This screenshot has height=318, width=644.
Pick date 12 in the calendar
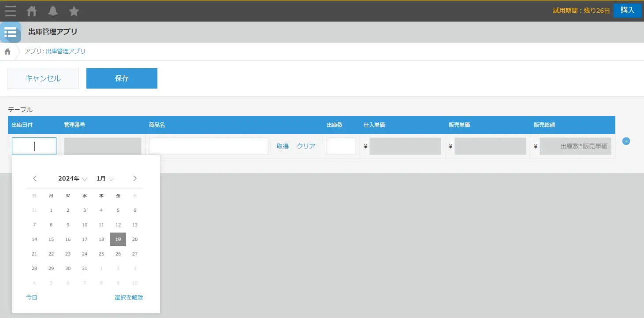[x=118, y=225]
